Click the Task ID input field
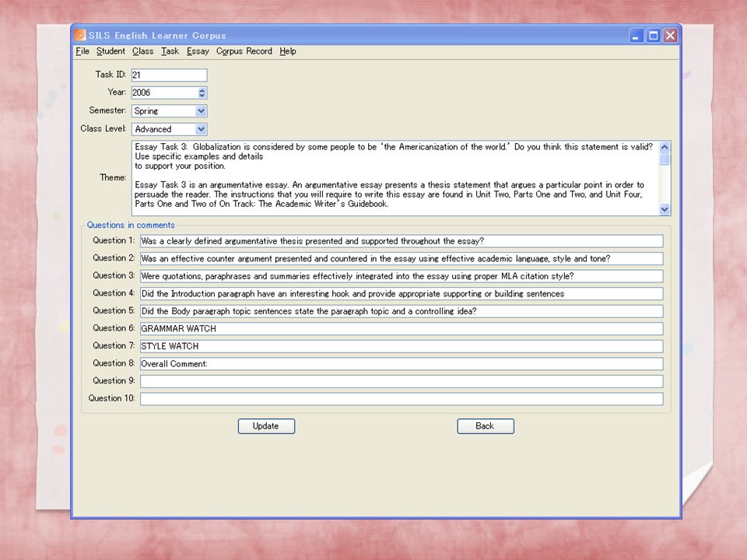Viewport: 747px width, 560px height. pos(169,75)
